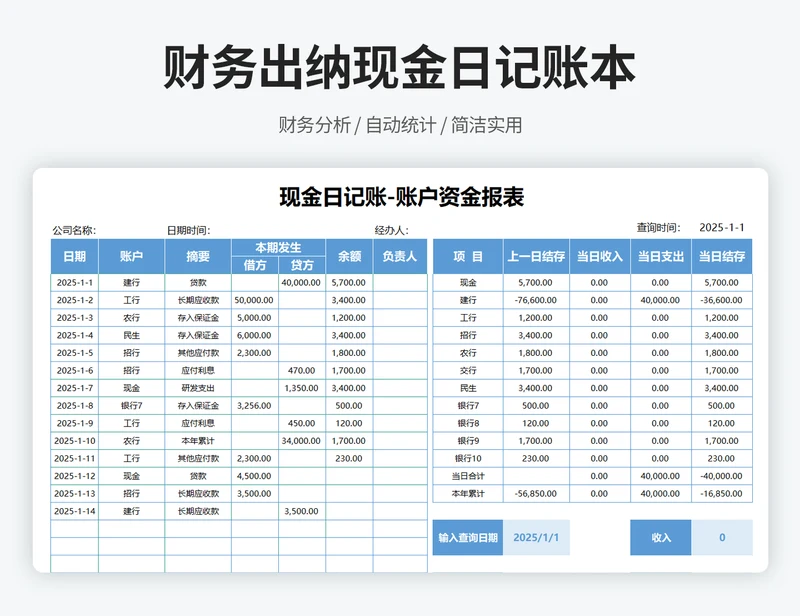Click the -76,600.00 previous balance cell
The width and height of the screenshot is (800, 616).
coord(536,300)
